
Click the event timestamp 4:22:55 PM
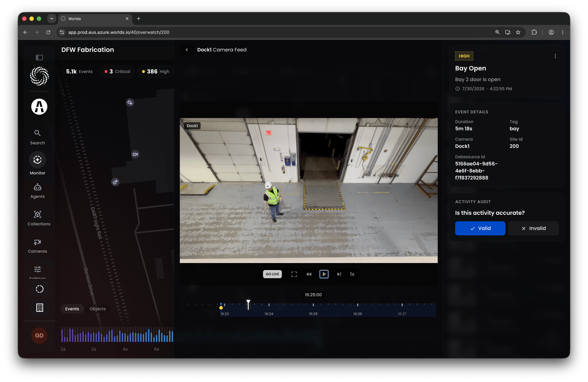(x=500, y=89)
